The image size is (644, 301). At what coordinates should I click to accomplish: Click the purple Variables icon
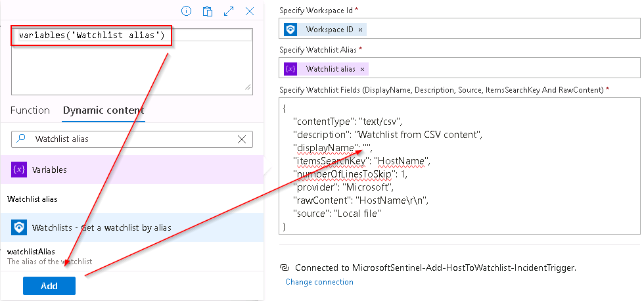pos(19,170)
